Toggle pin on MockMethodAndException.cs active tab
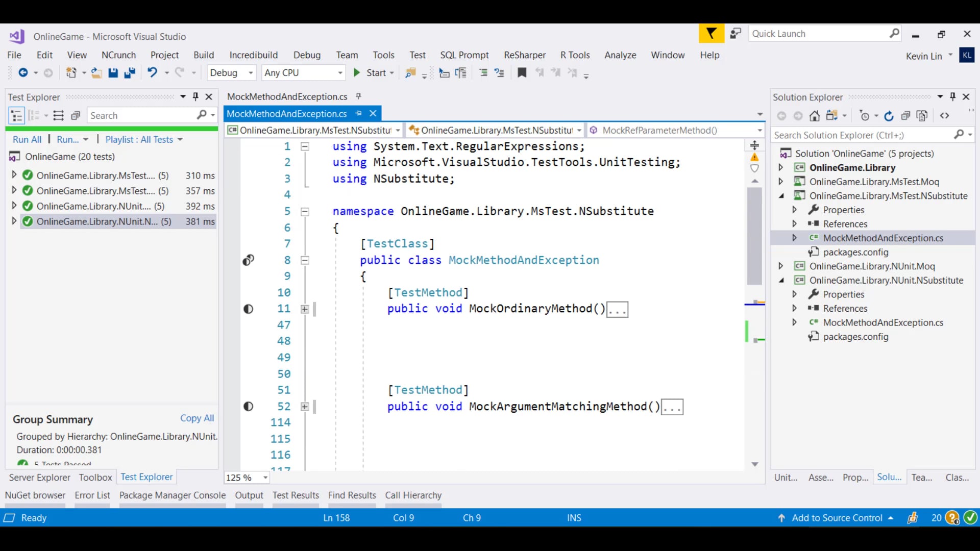The height and width of the screenshot is (551, 980). (359, 113)
